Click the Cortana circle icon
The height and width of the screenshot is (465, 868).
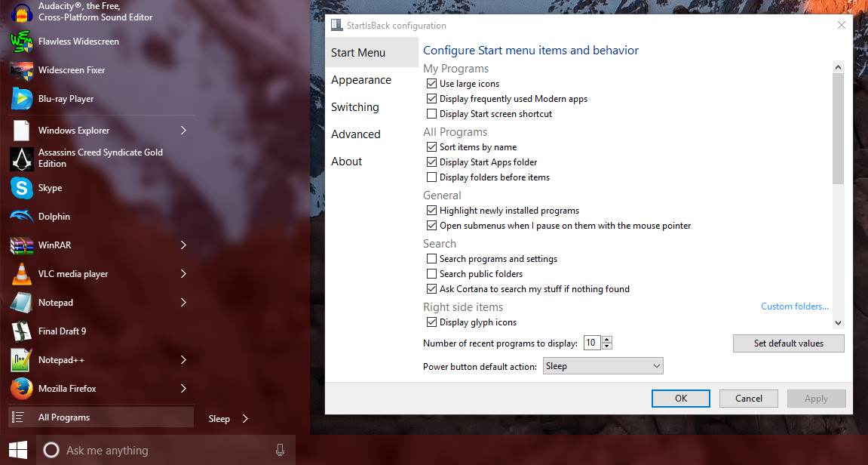[51, 450]
